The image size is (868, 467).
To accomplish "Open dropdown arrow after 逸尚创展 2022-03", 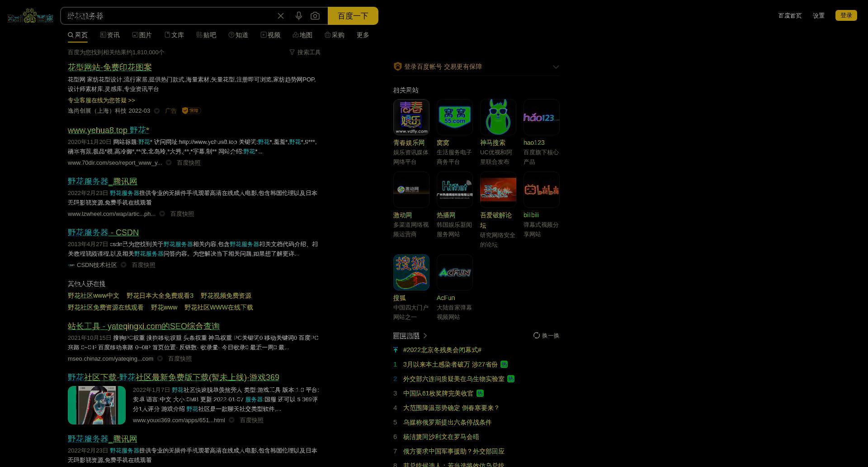I will pos(157,111).
